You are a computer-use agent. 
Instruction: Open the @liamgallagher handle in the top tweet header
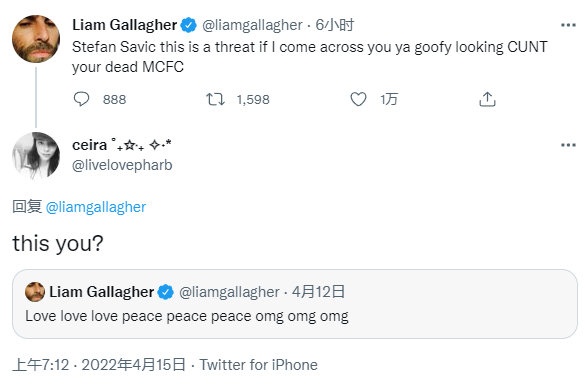tap(252, 25)
